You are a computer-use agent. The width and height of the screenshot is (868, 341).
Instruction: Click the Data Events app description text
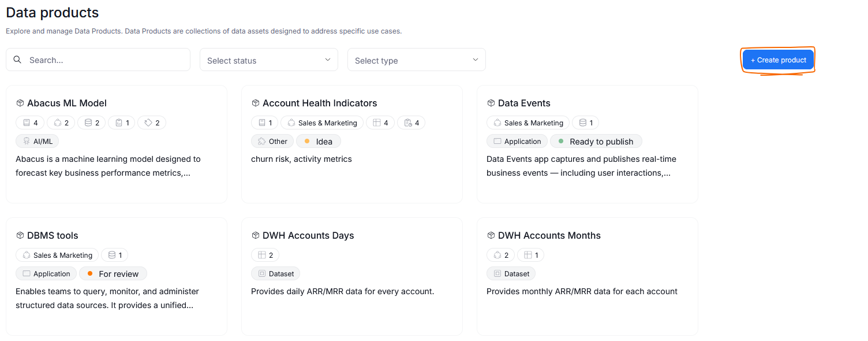[581, 166]
